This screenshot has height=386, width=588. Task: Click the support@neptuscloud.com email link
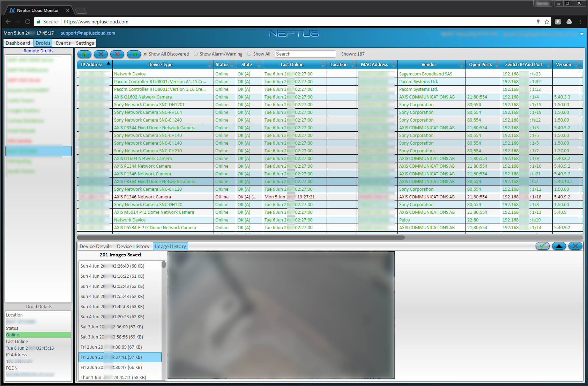coord(88,33)
